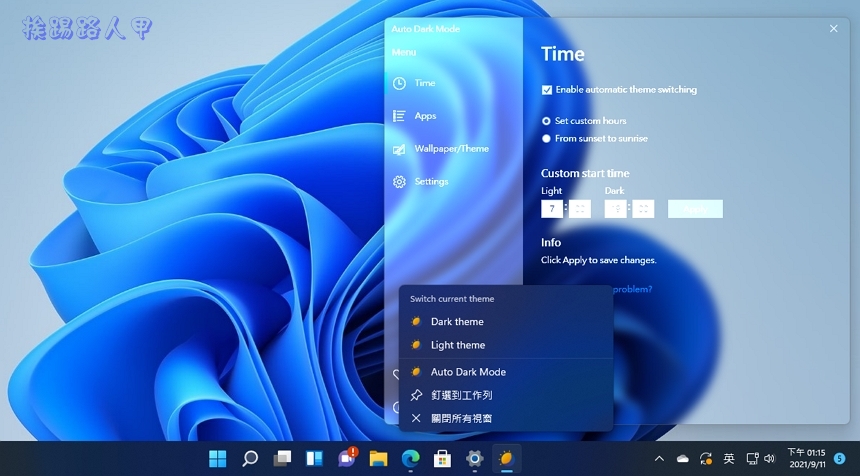Select From sunset to sunrise radio option
The image size is (860, 476).
click(x=546, y=139)
